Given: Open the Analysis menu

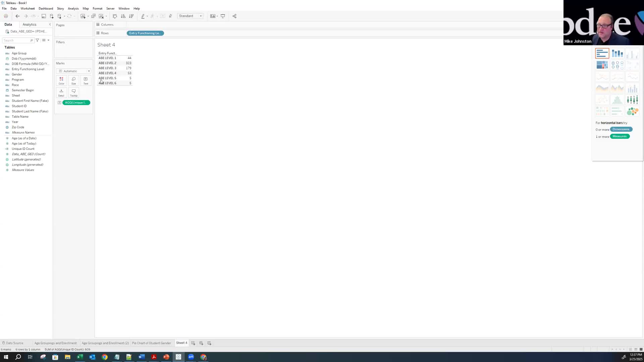Looking at the screenshot, I should pyautogui.click(x=73, y=8).
